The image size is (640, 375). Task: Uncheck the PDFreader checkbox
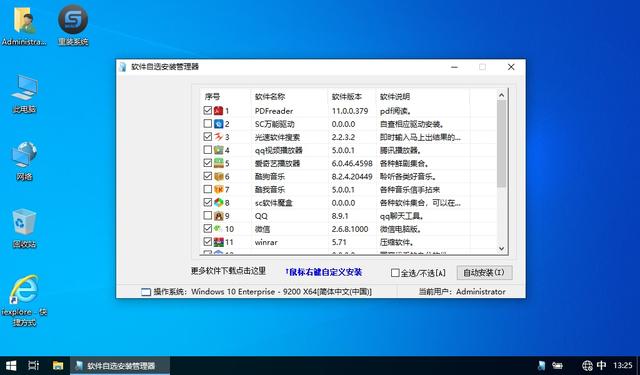point(207,110)
